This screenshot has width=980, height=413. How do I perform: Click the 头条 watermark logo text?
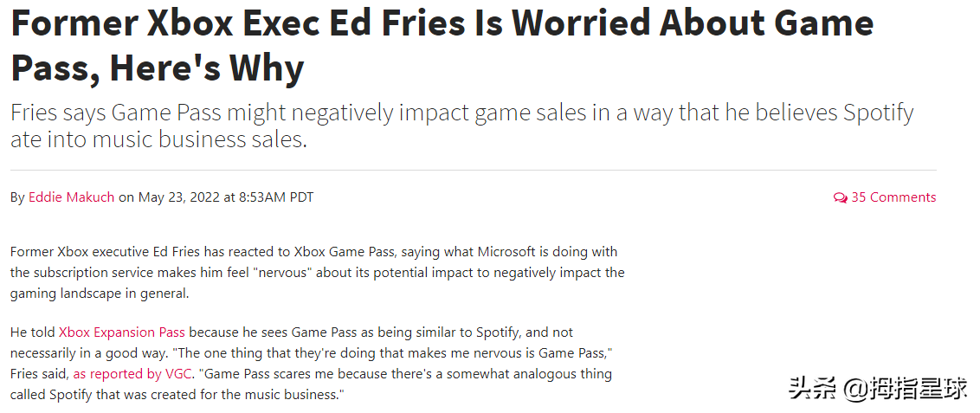(x=812, y=388)
